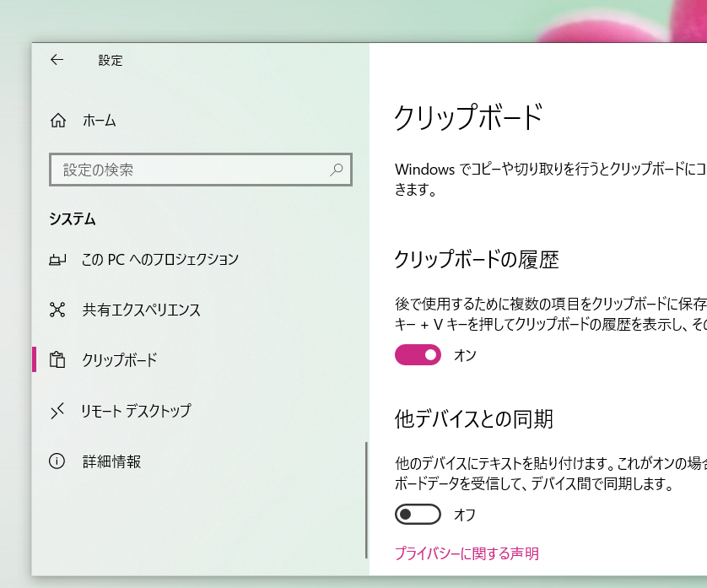Enable the 他デバイスとの同期 toggle switch
Screen dimensions: 707x588
click(418, 514)
